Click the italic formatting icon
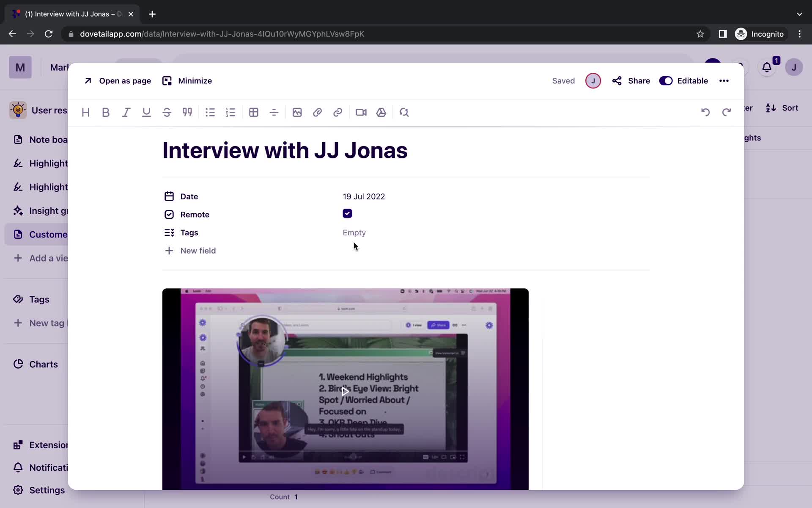The height and width of the screenshot is (508, 812). tap(126, 112)
